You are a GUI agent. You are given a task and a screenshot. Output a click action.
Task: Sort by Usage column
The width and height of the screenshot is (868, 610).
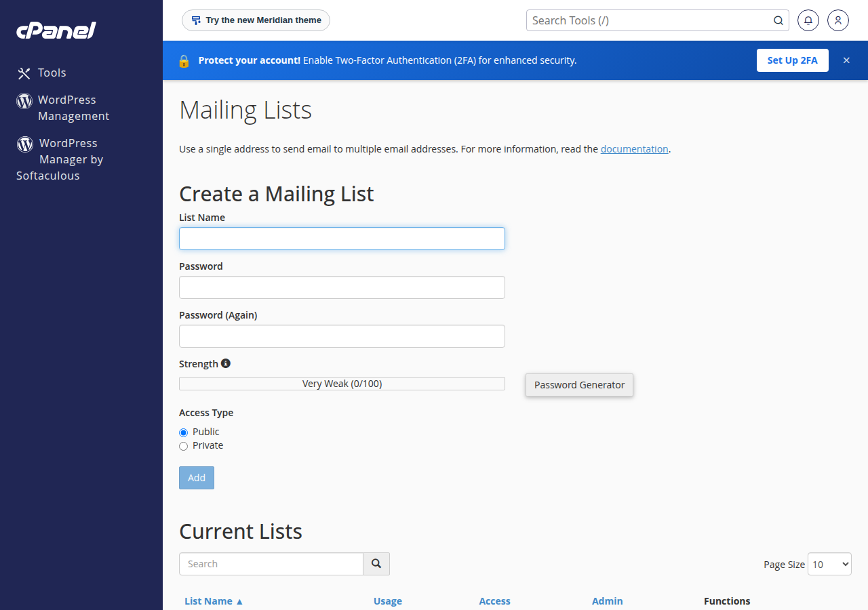[x=388, y=601]
